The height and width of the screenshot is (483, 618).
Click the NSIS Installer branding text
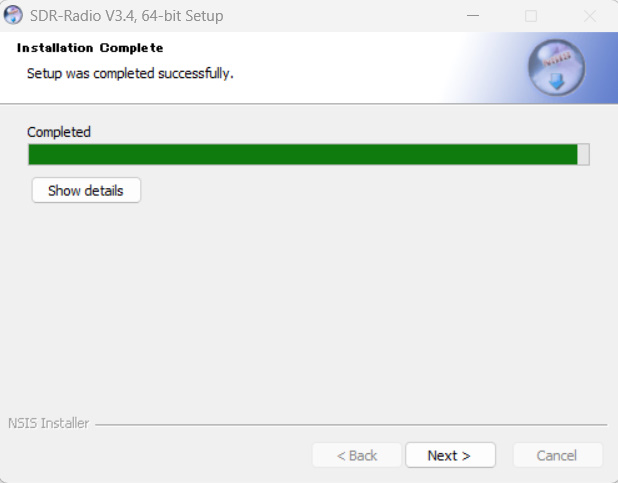click(x=48, y=423)
